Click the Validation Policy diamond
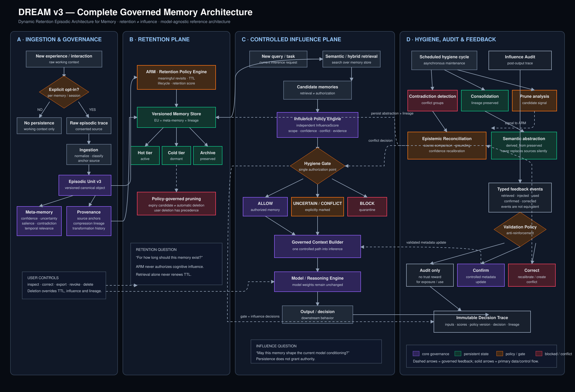The image size is (575, 392). tap(520, 230)
